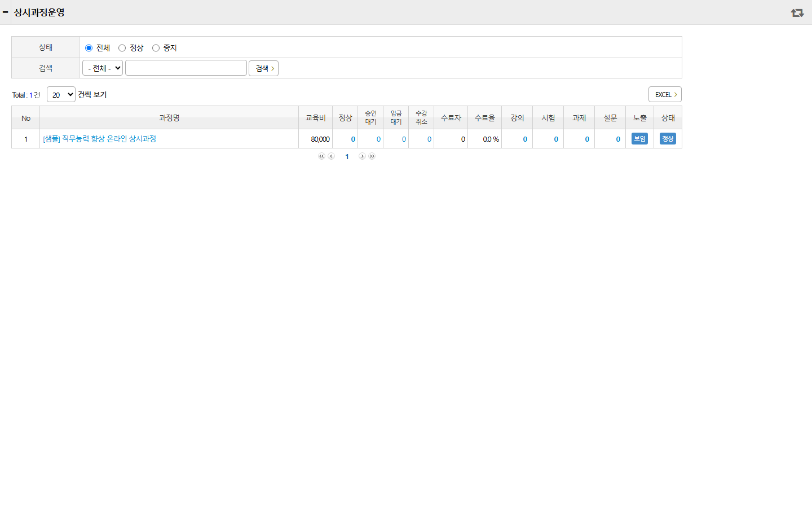Click the refresh icon in the header

[797, 12]
